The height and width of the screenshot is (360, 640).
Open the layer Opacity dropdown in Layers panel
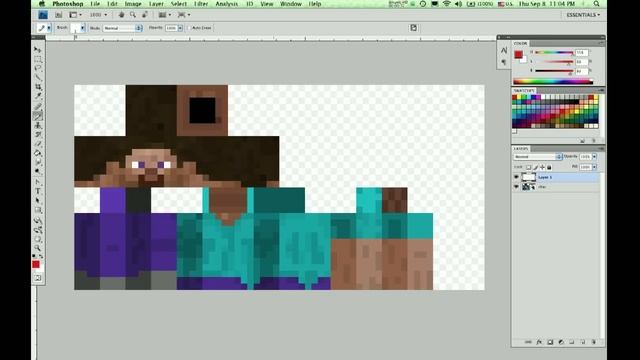594,157
